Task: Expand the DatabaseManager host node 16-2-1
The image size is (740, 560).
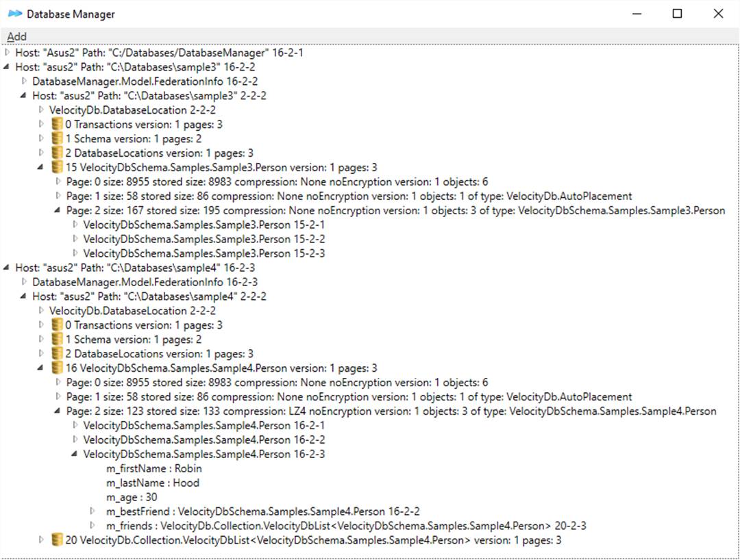Action: tap(7, 52)
